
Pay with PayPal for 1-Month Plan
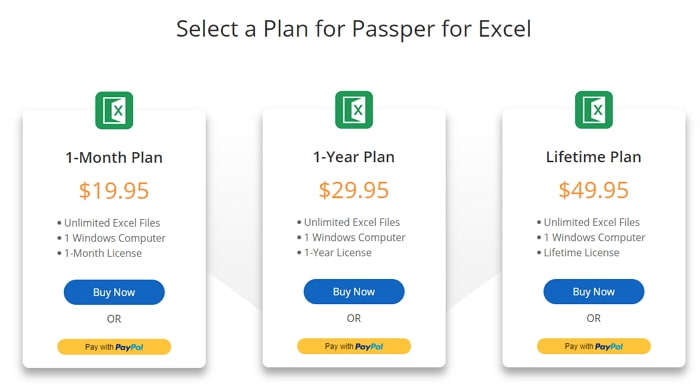point(114,347)
